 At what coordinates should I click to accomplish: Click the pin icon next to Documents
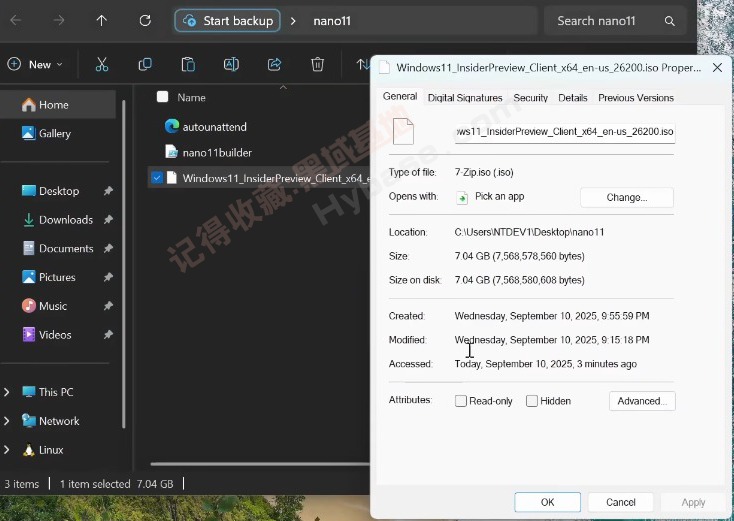click(x=108, y=249)
